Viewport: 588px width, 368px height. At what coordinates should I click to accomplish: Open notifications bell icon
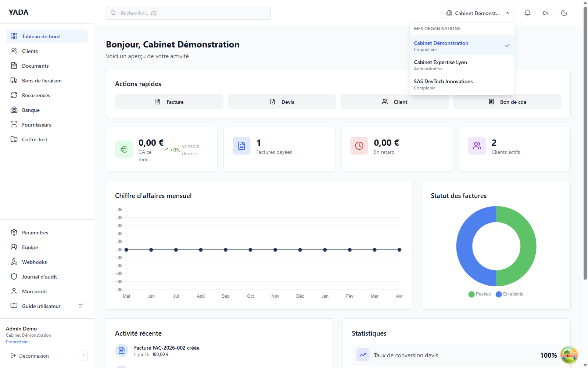coord(527,13)
